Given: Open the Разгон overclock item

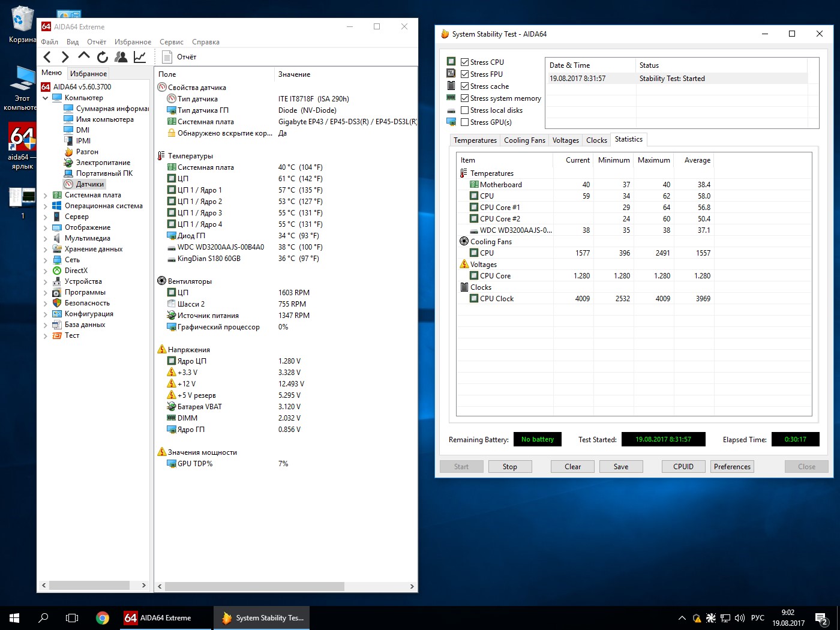Looking at the screenshot, I should tap(81, 152).
